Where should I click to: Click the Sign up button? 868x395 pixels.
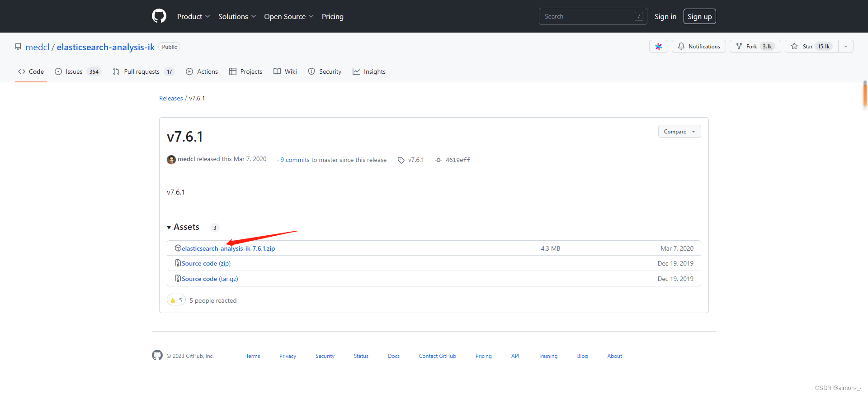(x=700, y=16)
